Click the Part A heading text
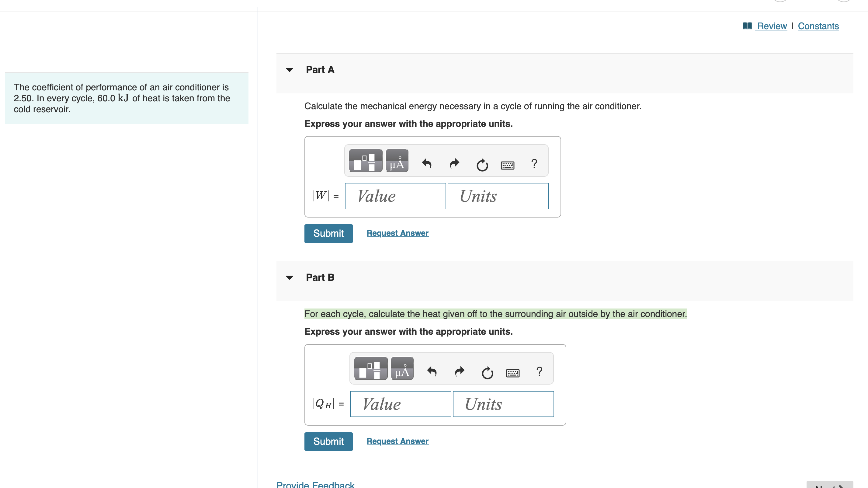Image resolution: width=868 pixels, height=488 pixels. [x=320, y=70]
